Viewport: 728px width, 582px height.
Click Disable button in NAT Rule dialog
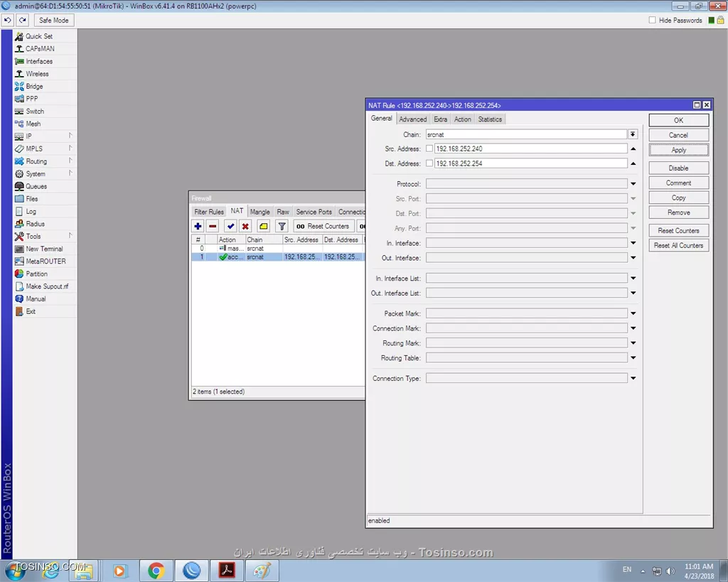[x=678, y=168]
